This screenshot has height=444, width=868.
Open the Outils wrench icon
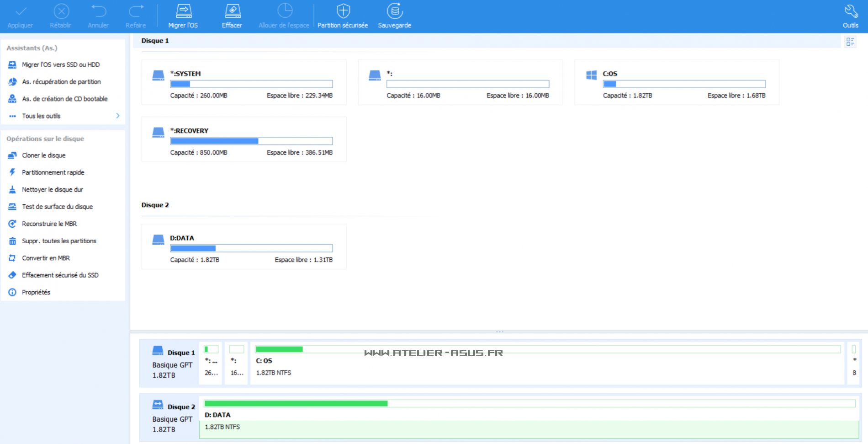click(850, 11)
